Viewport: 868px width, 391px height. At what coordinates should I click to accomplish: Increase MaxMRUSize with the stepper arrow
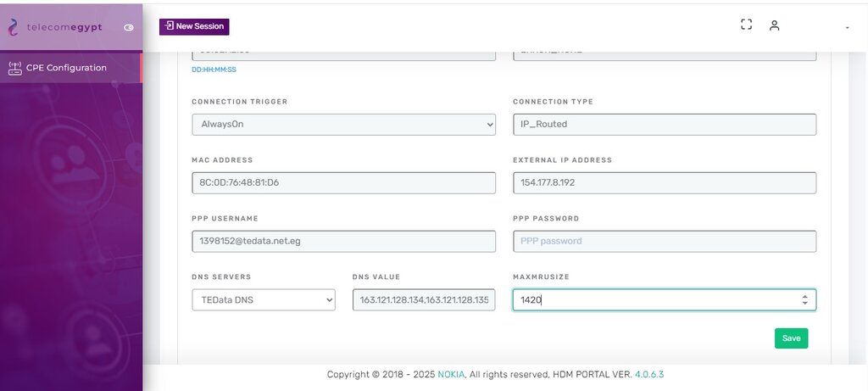click(804, 296)
